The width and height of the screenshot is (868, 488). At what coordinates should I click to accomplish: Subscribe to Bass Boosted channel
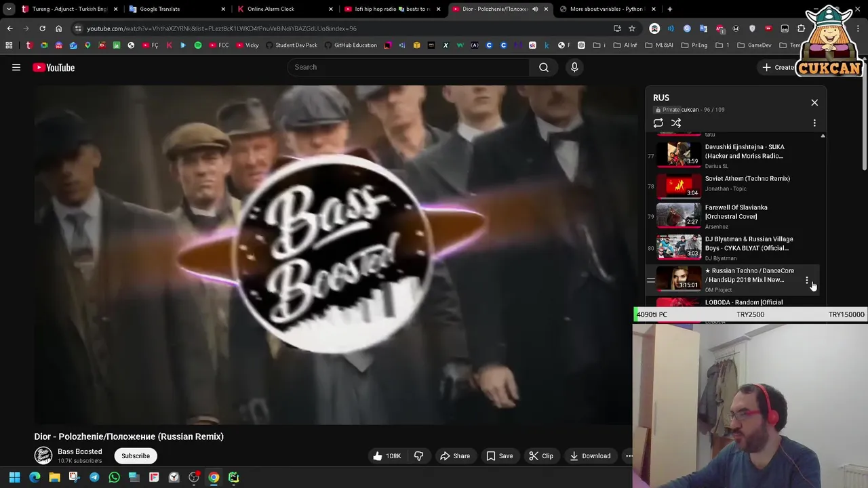point(136,456)
